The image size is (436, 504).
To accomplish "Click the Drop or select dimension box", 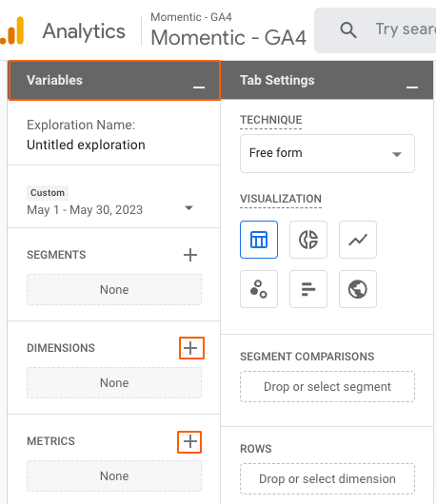I will tap(327, 479).
